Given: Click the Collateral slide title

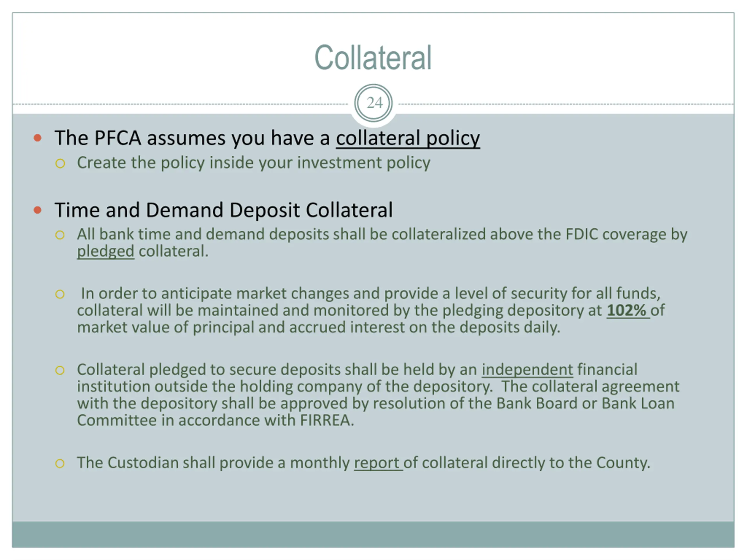Looking at the screenshot, I should coord(373,58).
